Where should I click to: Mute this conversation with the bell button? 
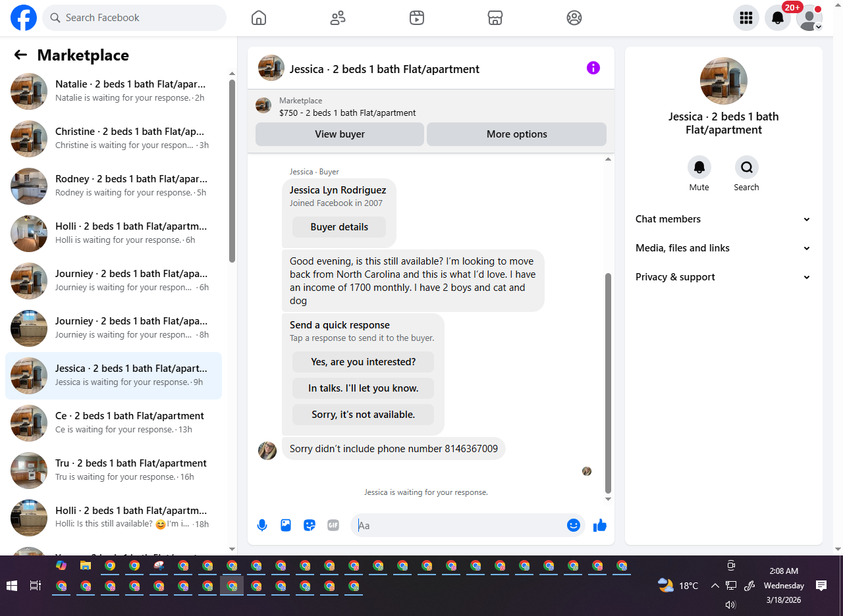click(699, 167)
